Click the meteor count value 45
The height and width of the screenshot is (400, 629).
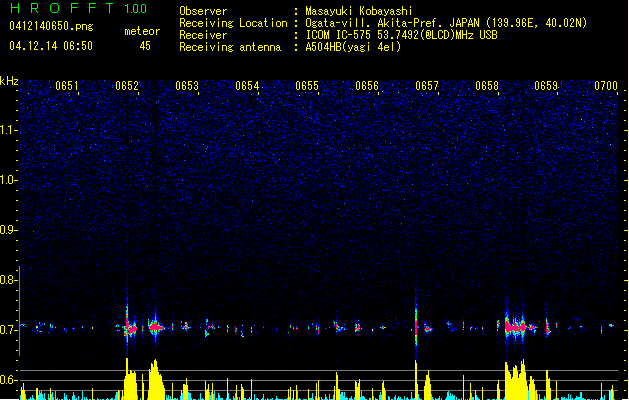(145, 46)
